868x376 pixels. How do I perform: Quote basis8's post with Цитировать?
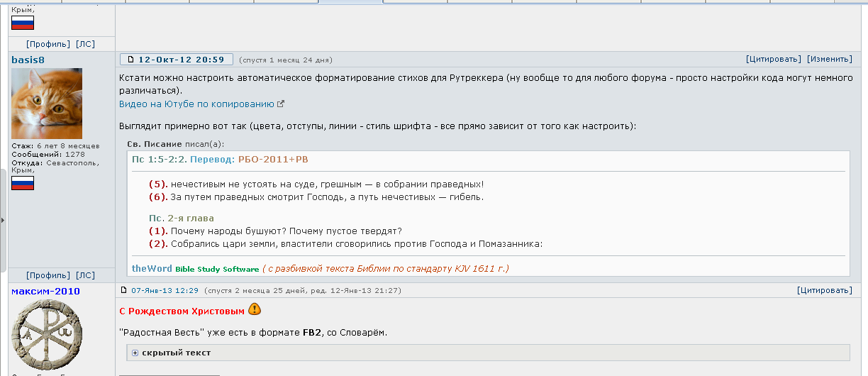point(774,59)
